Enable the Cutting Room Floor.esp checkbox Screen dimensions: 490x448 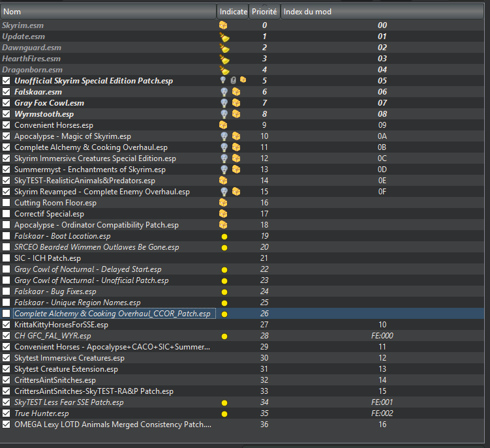pyautogui.click(x=7, y=203)
